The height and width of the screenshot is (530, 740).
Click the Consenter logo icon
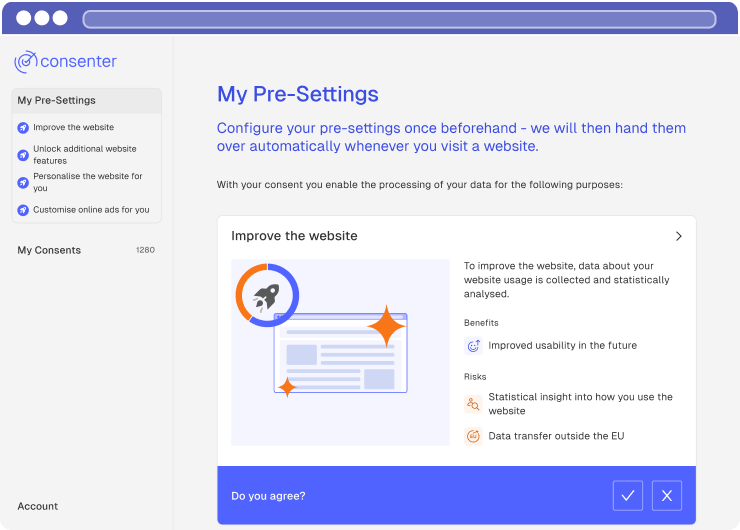26,62
